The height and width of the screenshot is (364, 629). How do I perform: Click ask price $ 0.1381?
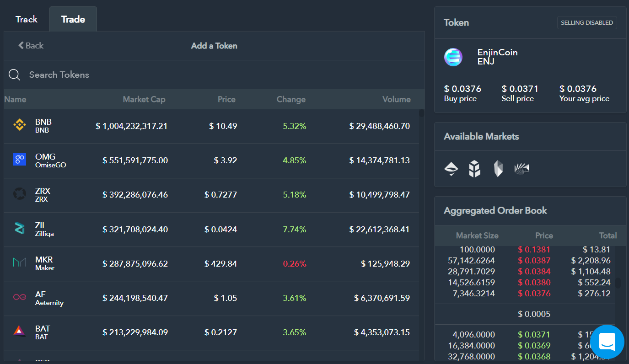click(x=534, y=250)
